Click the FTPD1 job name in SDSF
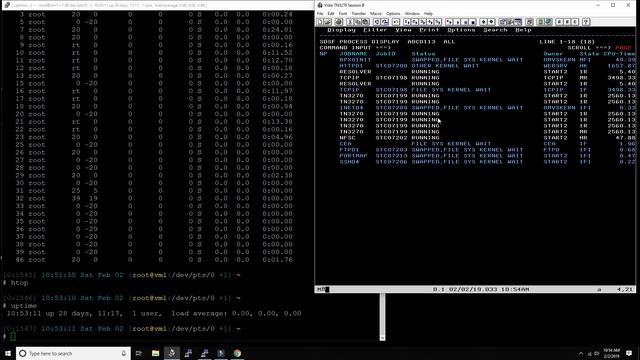The width and height of the screenshot is (640, 360). [349, 150]
